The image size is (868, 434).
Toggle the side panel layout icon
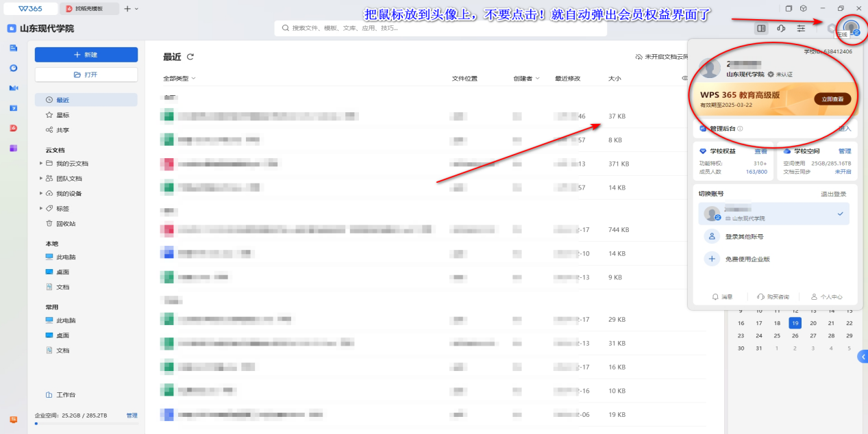click(761, 29)
